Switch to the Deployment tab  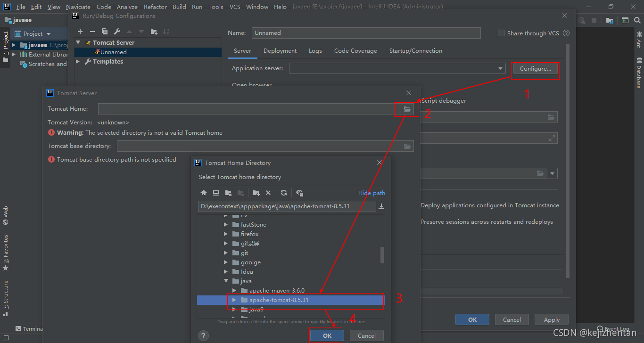280,51
